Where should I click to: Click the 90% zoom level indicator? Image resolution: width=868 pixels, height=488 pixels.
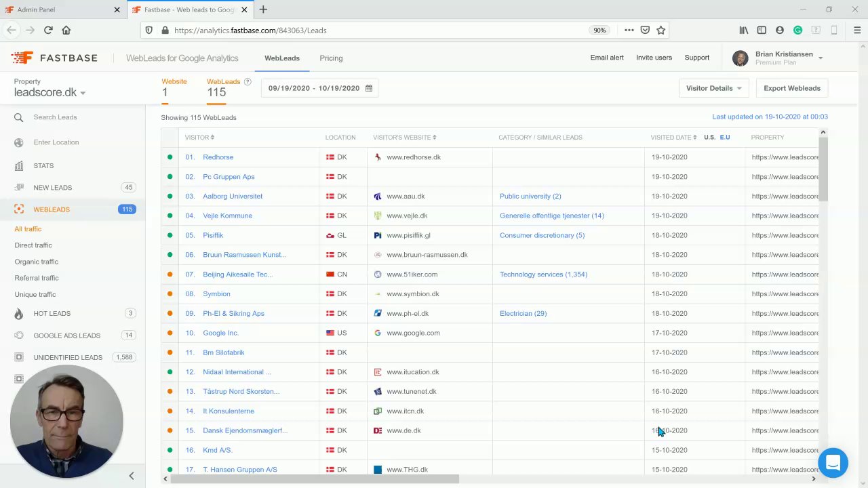click(599, 30)
